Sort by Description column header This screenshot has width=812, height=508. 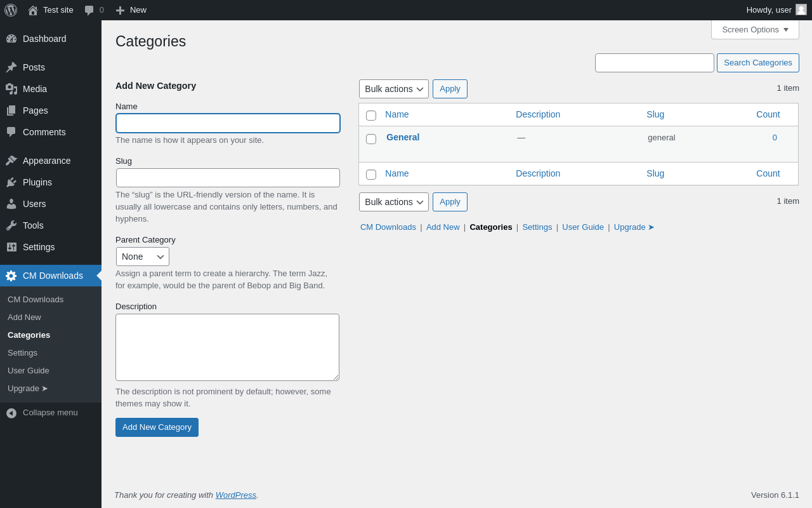538,114
